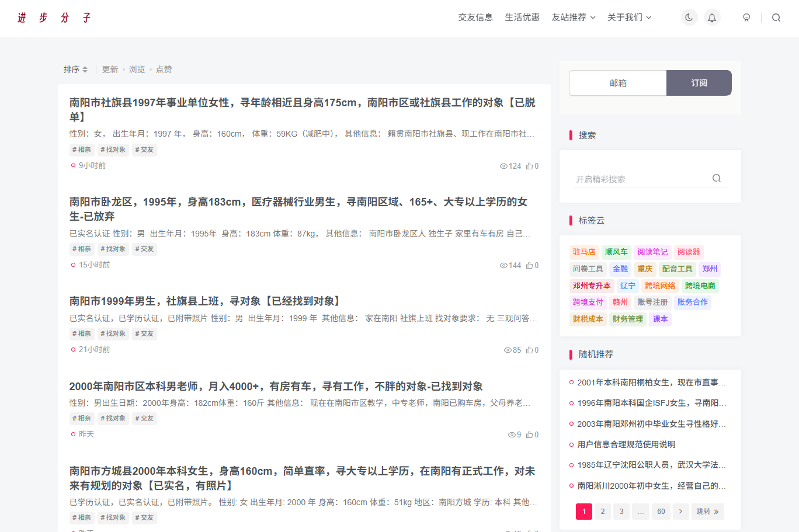Image resolution: width=799 pixels, height=532 pixels.
Task: Open site search with the magnifier icon
Action: [x=776, y=17]
